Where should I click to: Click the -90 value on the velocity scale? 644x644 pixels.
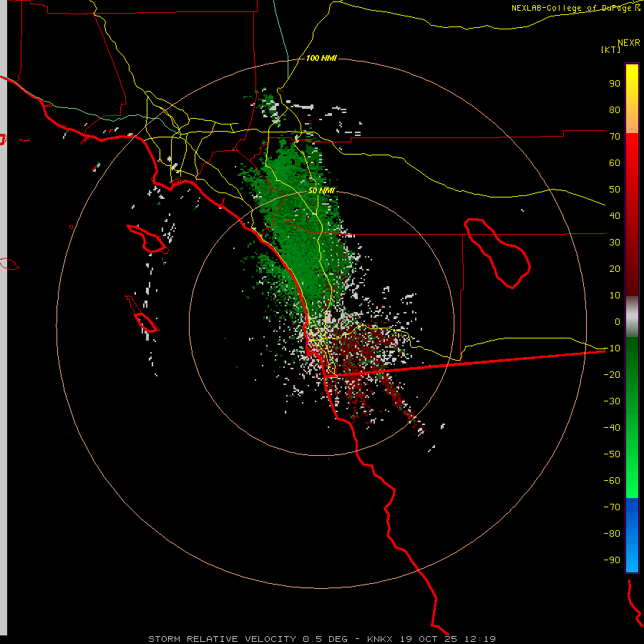(x=612, y=560)
